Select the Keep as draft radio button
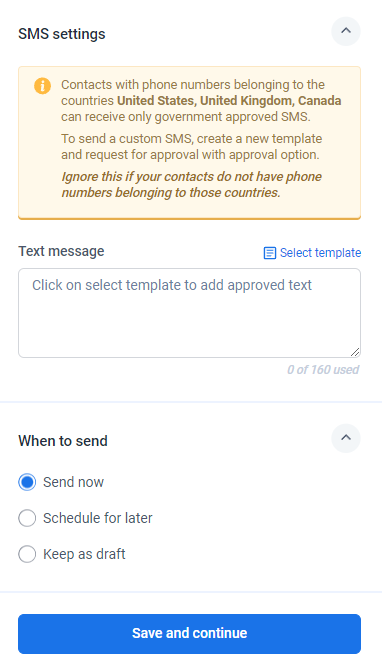 coord(27,554)
